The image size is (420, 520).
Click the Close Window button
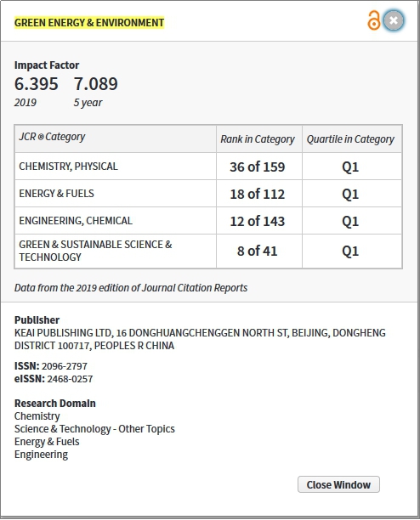coord(338,484)
